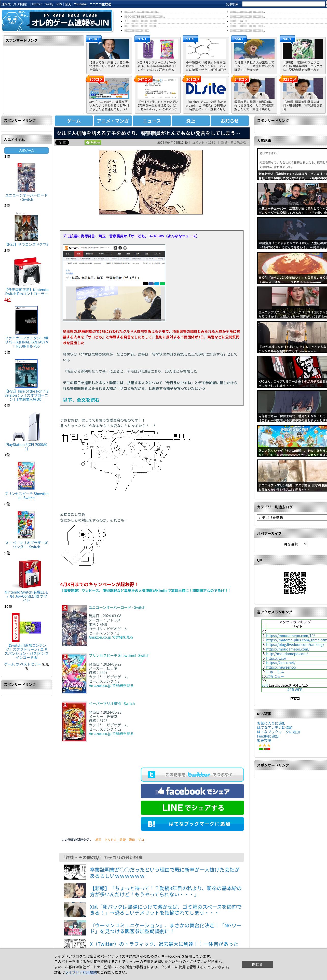
Task: Open ゲーム の ベストセラー link
Action: (x=22, y=664)
